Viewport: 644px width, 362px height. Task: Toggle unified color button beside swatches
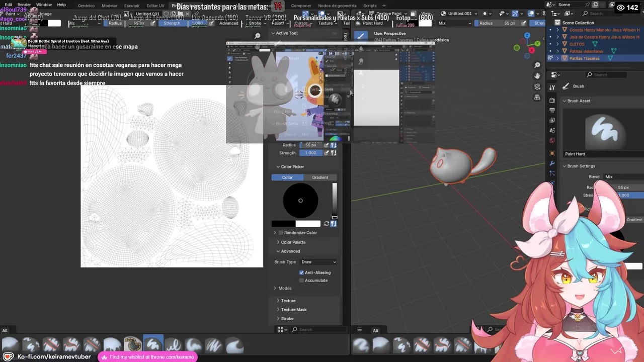click(334, 224)
